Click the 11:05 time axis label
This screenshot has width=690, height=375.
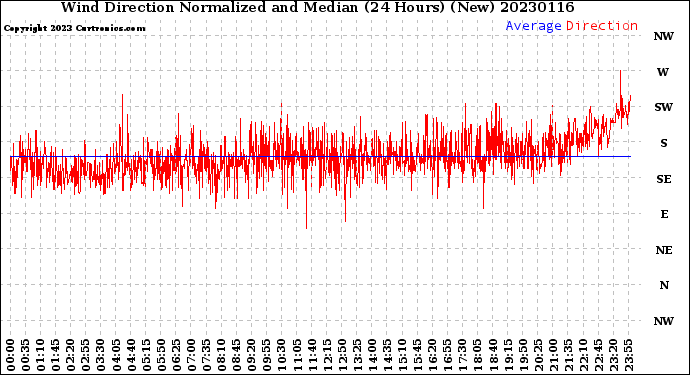click(x=297, y=356)
